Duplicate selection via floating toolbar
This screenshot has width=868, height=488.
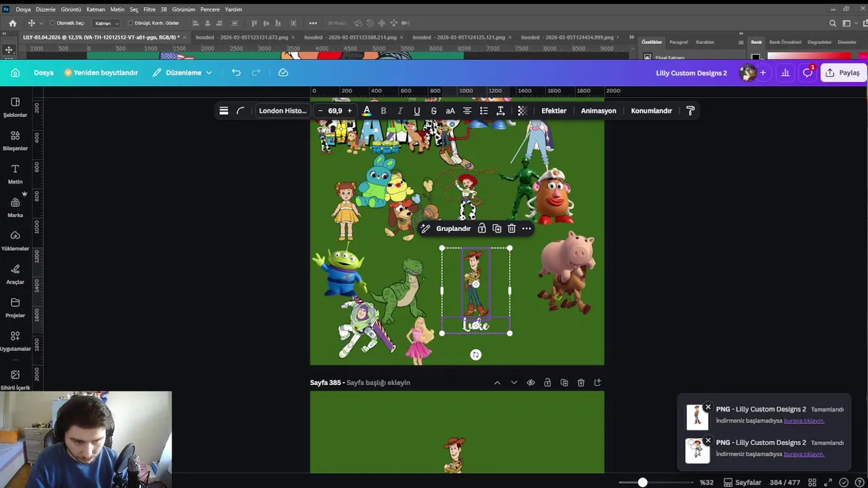(497, 228)
